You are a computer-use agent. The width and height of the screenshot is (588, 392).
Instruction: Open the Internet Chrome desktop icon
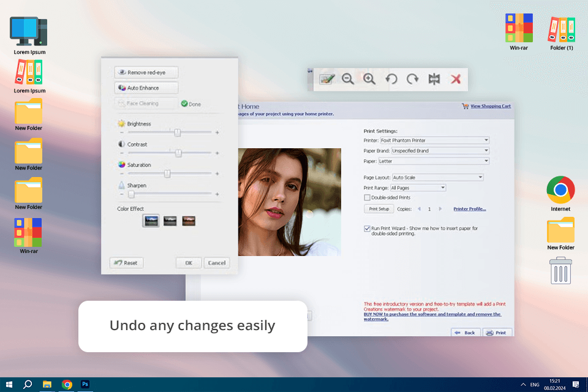pos(560,194)
